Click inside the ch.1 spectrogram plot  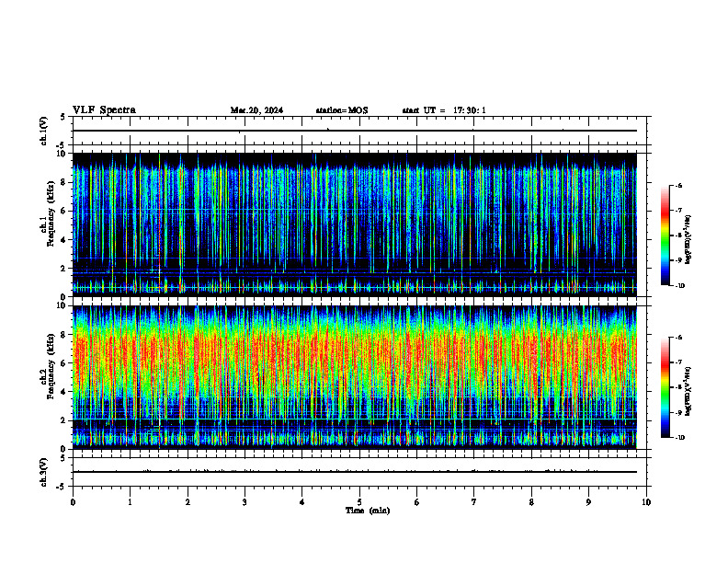[355, 224]
